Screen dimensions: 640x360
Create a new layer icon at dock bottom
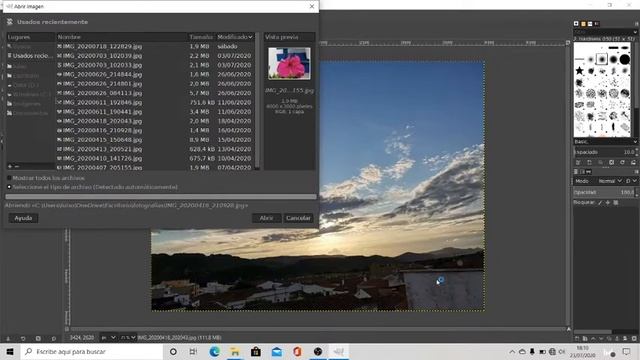point(577,338)
